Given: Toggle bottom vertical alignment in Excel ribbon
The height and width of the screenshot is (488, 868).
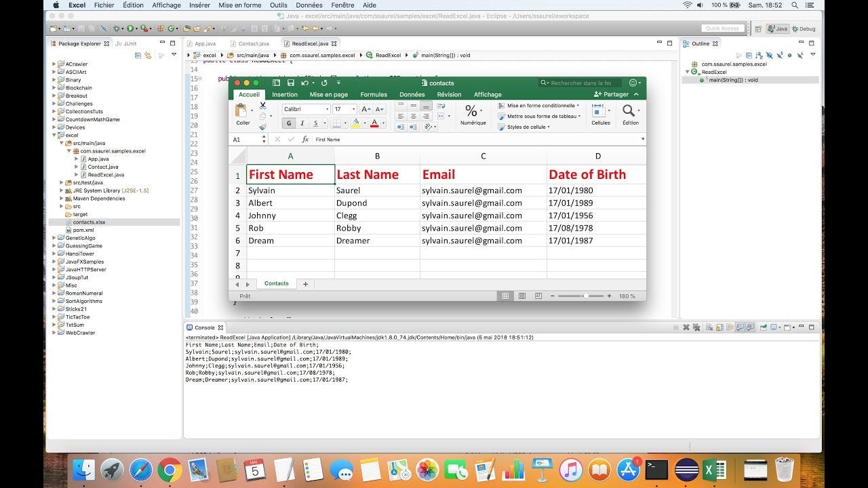Looking at the screenshot, I should [426, 106].
